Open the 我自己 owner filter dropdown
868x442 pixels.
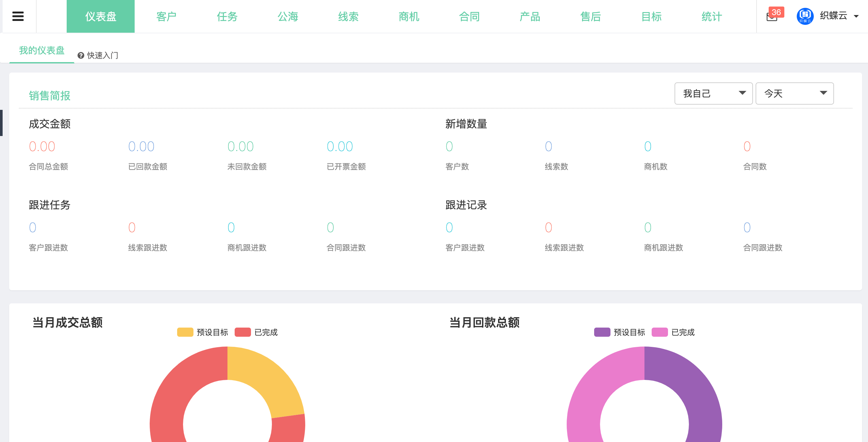[713, 93]
